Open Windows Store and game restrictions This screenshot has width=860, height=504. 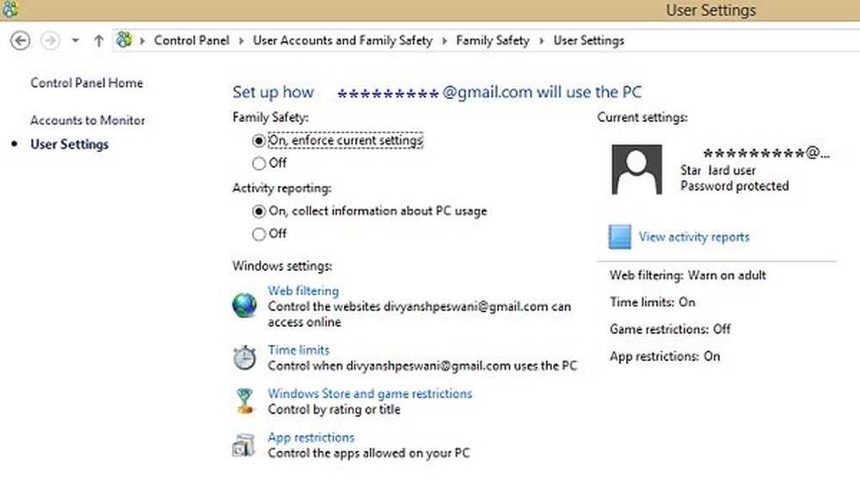click(x=370, y=393)
